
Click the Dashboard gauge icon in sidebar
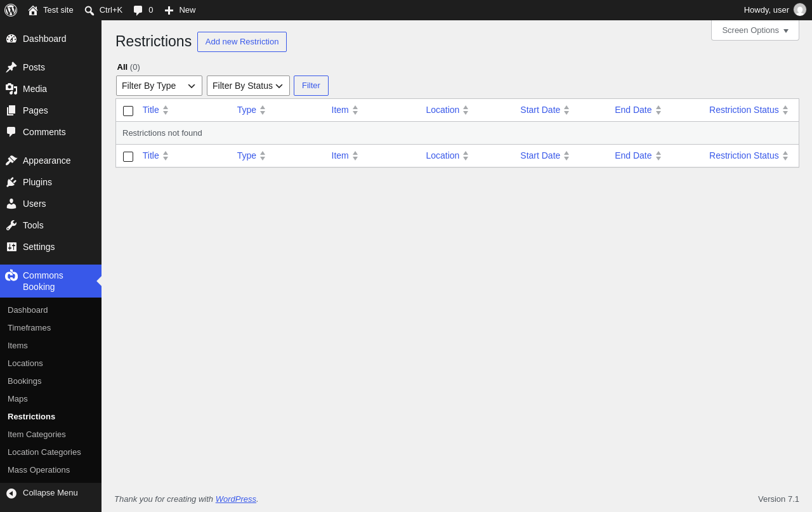(11, 39)
